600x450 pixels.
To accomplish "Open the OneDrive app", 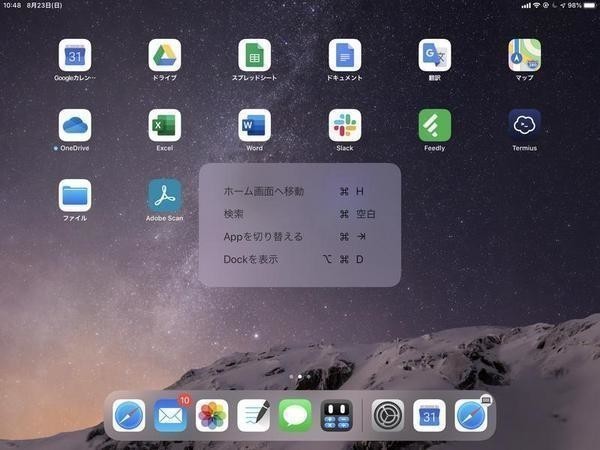I will pyautogui.click(x=75, y=125).
